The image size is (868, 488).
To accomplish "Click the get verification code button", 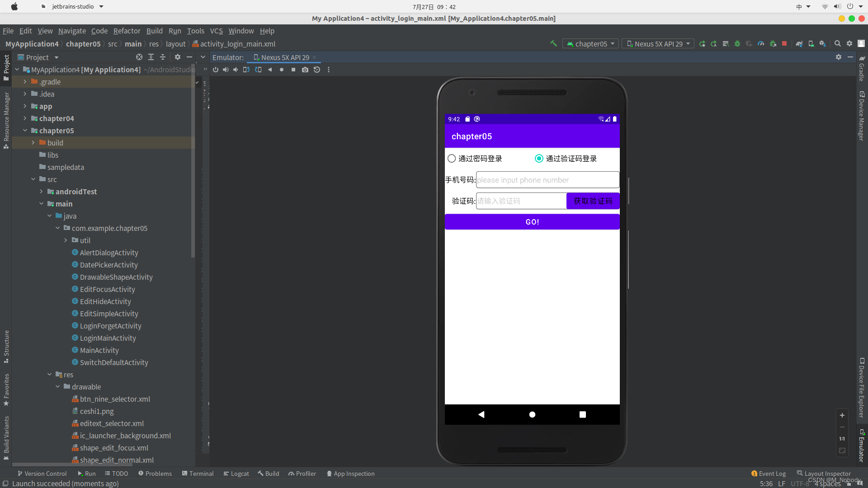I will point(593,201).
